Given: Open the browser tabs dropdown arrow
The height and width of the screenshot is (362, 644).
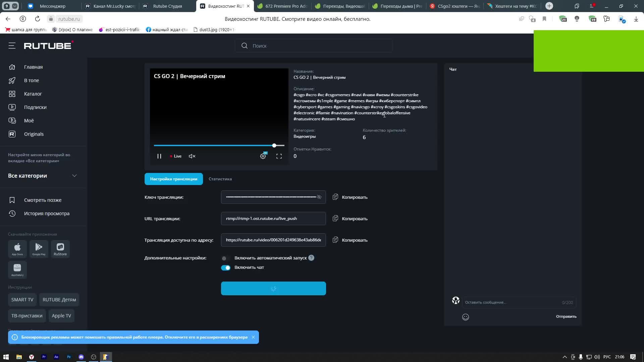Looking at the screenshot, I should point(15,6).
